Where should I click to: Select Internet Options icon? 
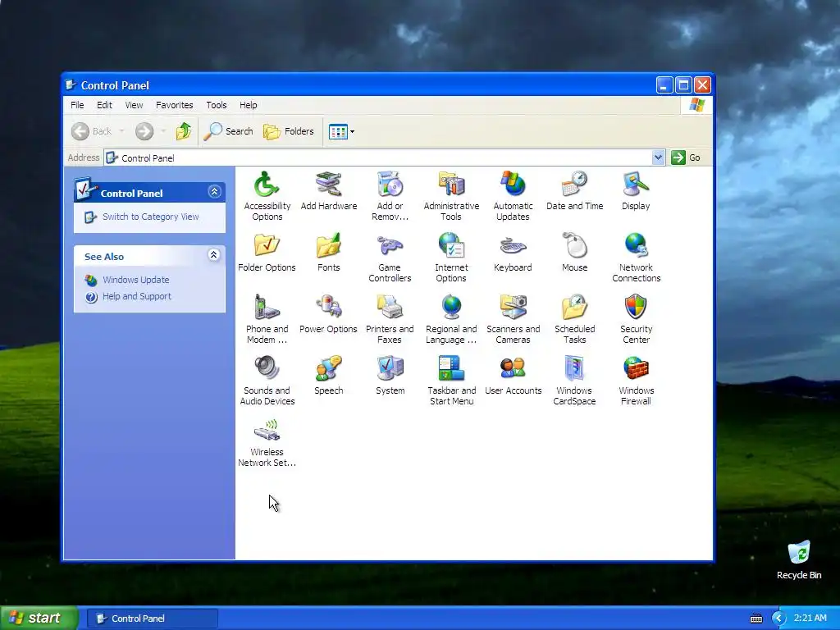(x=451, y=258)
